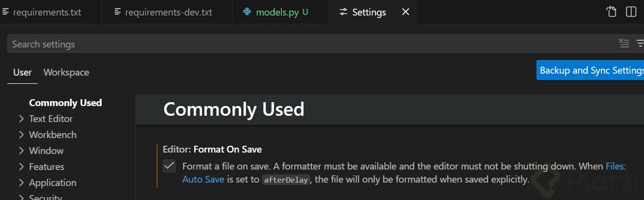Select Commonly Used in settings tree

[x=65, y=103]
